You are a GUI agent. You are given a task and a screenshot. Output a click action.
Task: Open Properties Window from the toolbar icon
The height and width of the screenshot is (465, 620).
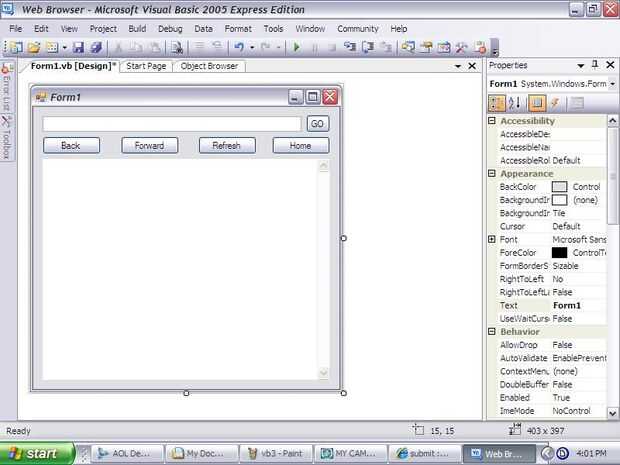pyautogui.click(x=426, y=47)
